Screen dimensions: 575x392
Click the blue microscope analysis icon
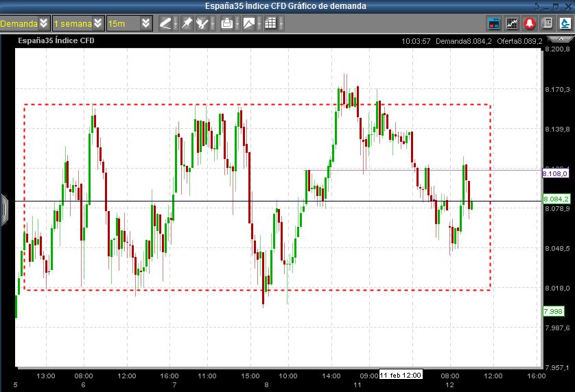point(565,23)
